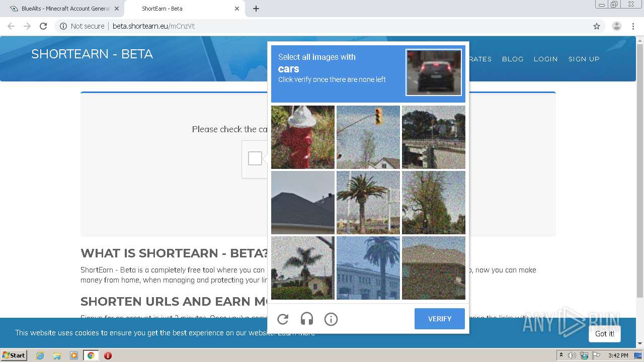Open a new browser tab
The width and height of the screenshot is (644, 362).
click(256, 9)
